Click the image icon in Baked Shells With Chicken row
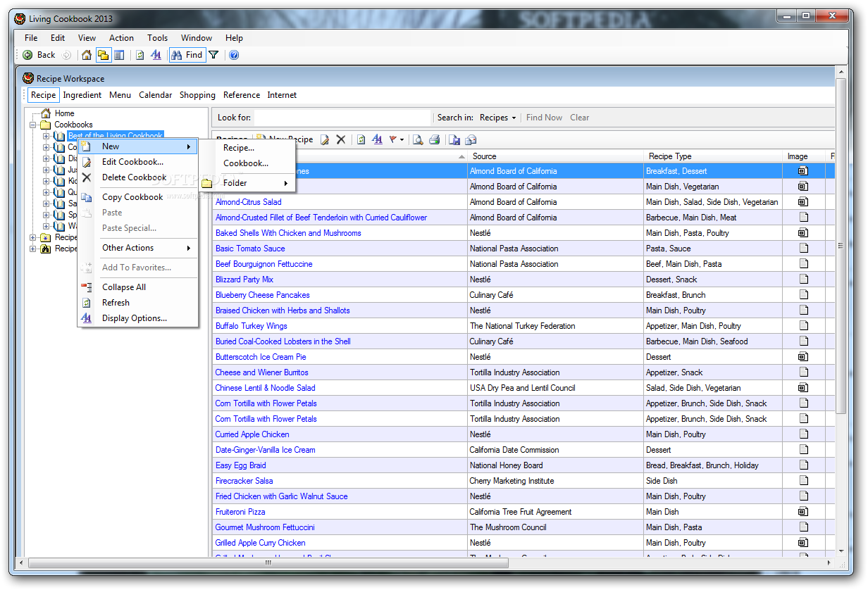The height and width of the screenshot is (590, 868). pos(803,233)
